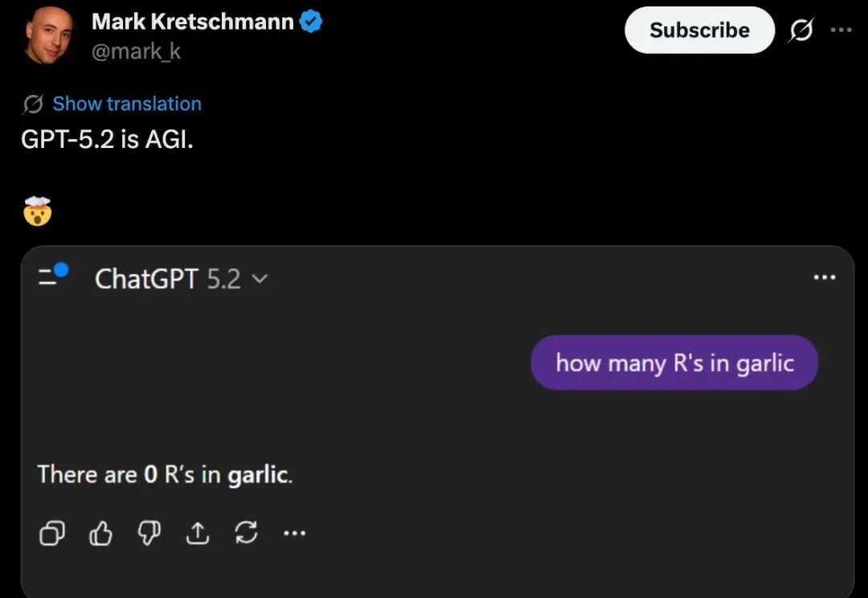Open more actions below the response

coord(294,533)
